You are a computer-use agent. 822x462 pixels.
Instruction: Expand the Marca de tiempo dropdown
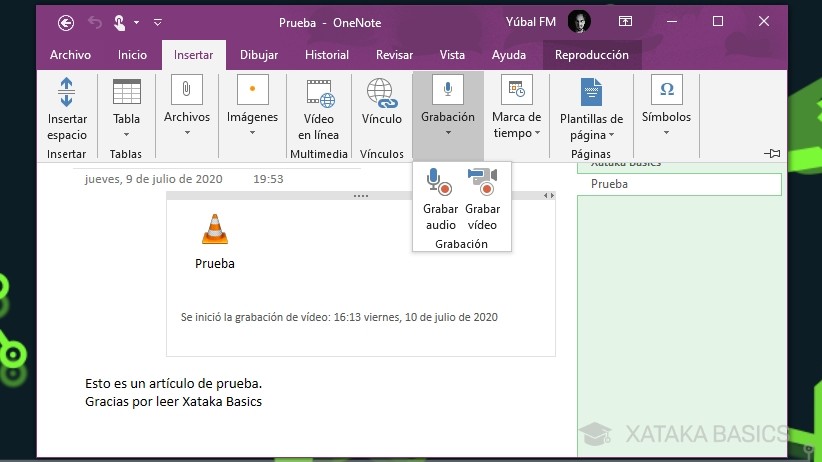[x=537, y=133]
